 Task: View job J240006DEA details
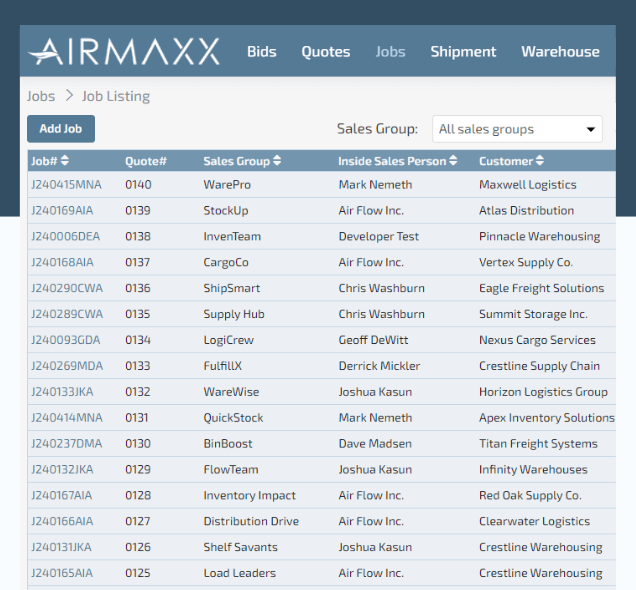65,237
